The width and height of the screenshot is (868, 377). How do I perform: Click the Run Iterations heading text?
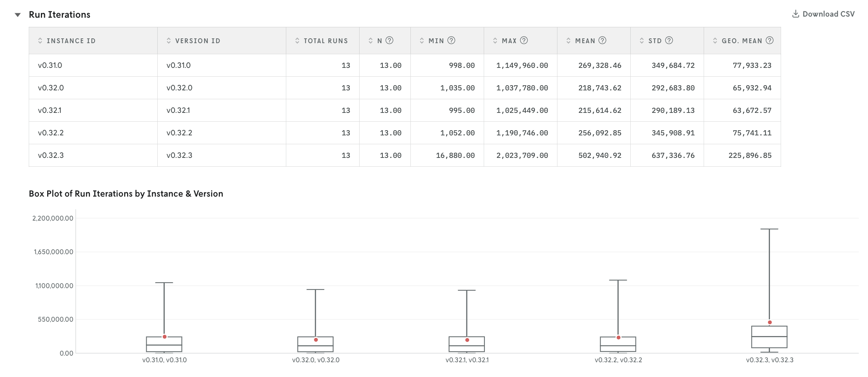60,14
